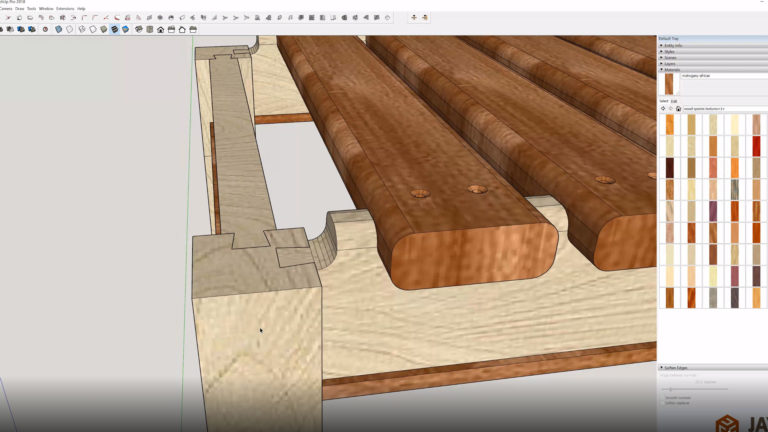The height and width of the screenshot is (432, 768).
Task: Switch to Shaded face style
Action: 103,29
